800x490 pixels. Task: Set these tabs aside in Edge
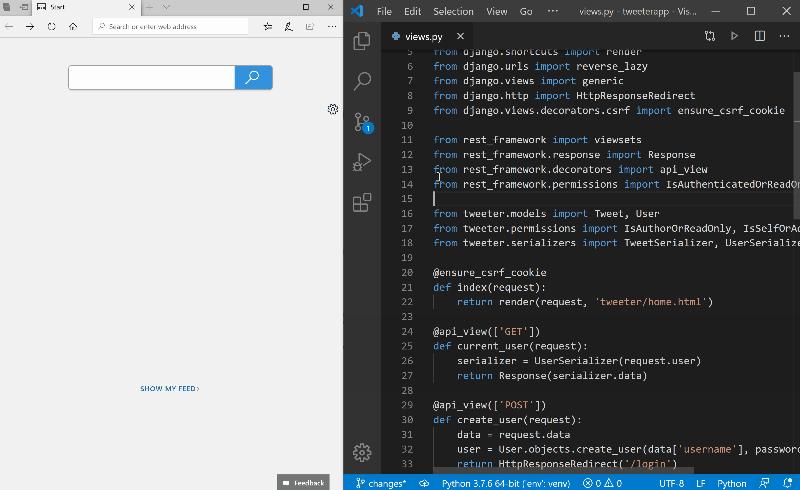pos(23,7)
